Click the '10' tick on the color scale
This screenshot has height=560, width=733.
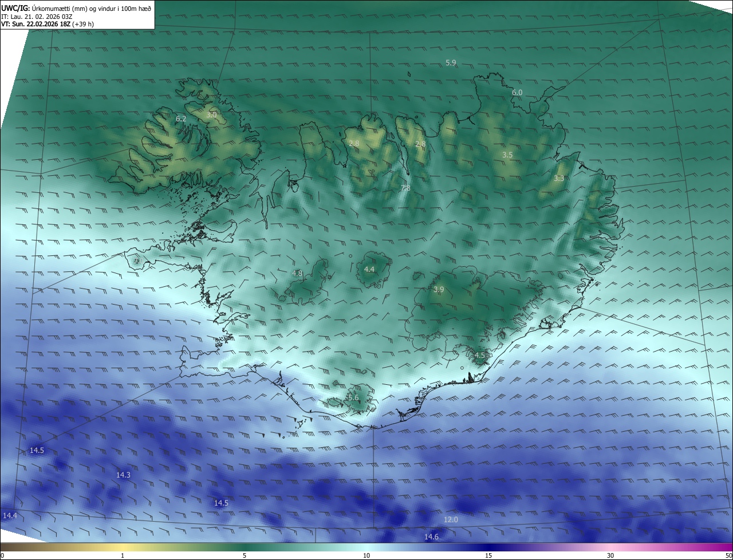[366, 555]
